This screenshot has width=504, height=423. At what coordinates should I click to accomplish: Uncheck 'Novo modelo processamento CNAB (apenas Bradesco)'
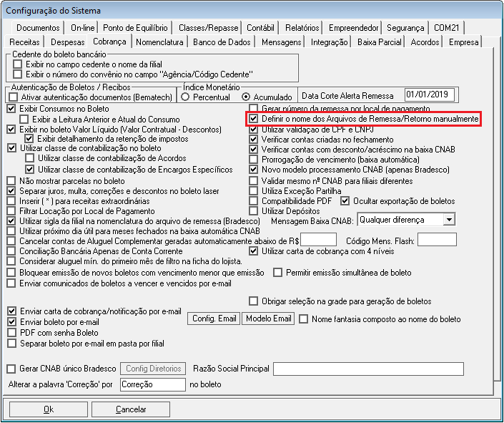point(254,170)
